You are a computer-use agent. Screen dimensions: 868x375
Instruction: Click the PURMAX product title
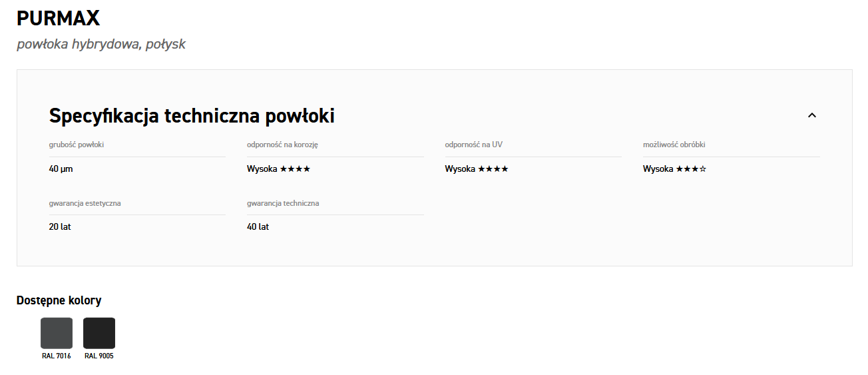tap(58, 19)
